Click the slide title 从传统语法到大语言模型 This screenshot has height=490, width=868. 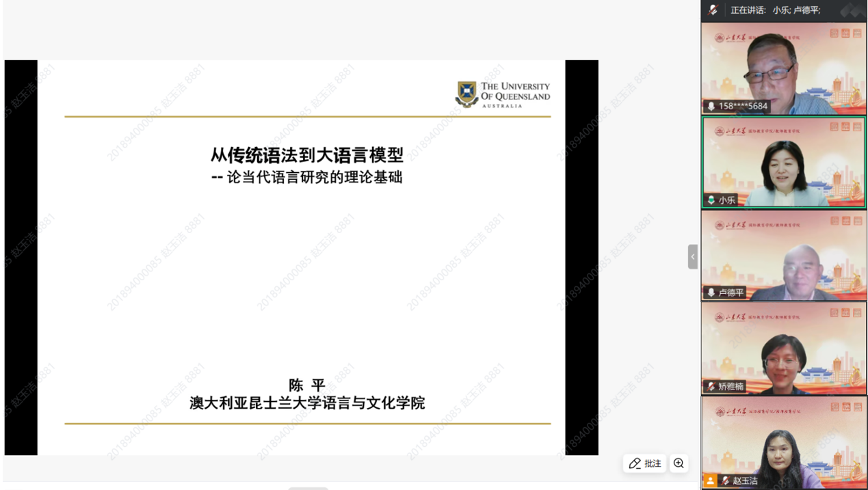pos(306,154)
